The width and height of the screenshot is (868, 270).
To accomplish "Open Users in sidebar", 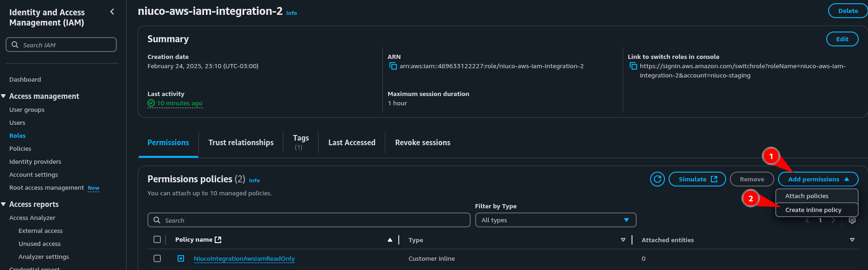I will (x=17, y=122).
